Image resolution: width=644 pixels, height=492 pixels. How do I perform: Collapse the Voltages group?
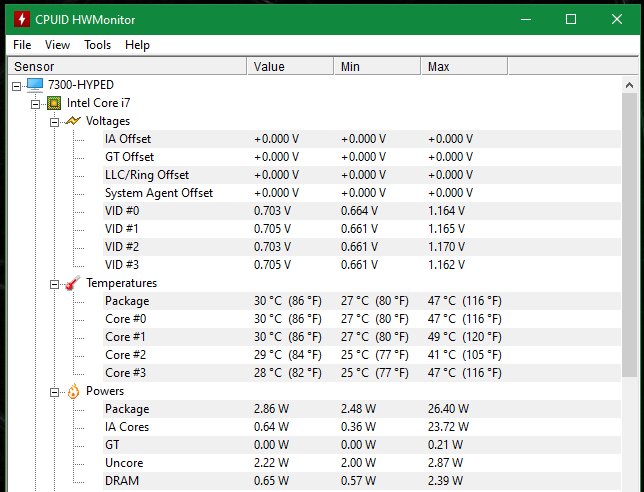tap(54, 122)
